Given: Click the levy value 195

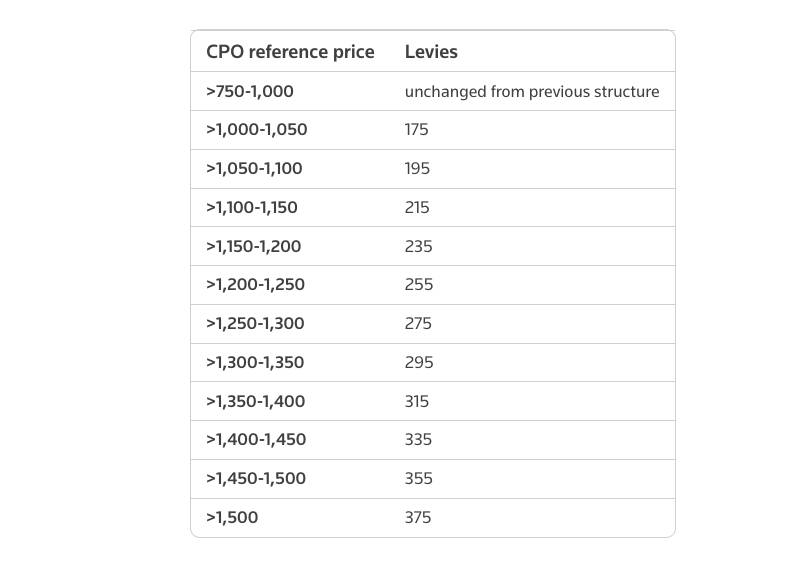Looking at the screenshot, I should (x=417, y=169).
